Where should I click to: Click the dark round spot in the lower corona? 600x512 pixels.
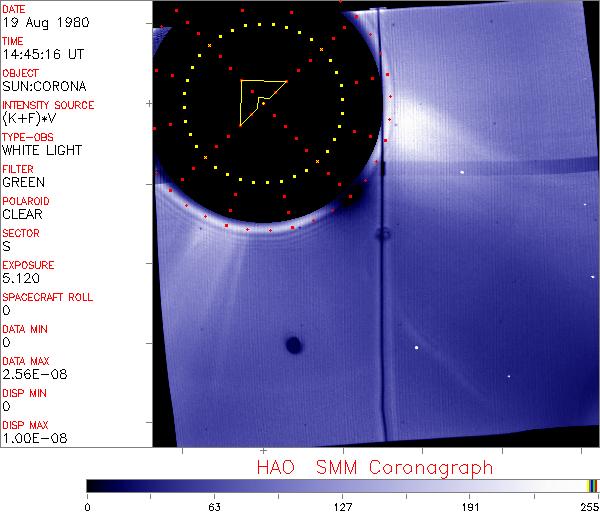point(293,346)
